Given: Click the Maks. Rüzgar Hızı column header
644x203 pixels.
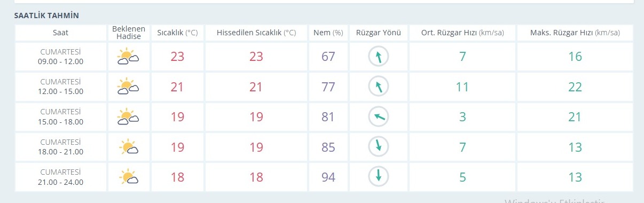Looking at the screenshot, I should [575, 33].
